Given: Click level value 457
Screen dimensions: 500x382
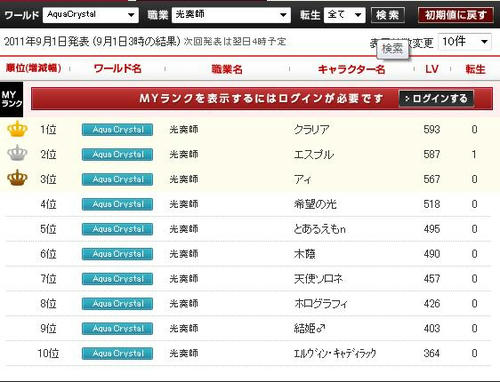Looking at the screenshot, I should click(x=432, y=279).
